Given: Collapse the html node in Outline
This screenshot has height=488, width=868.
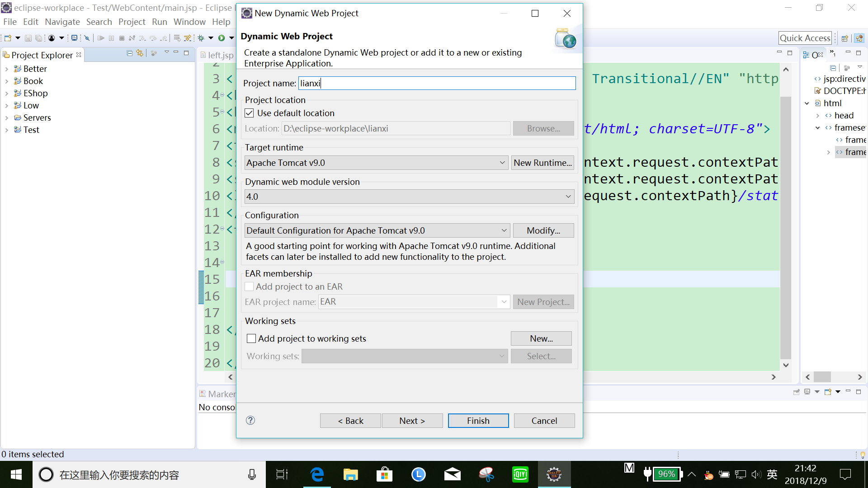Looking at the screenshot, I should point(807,103).
